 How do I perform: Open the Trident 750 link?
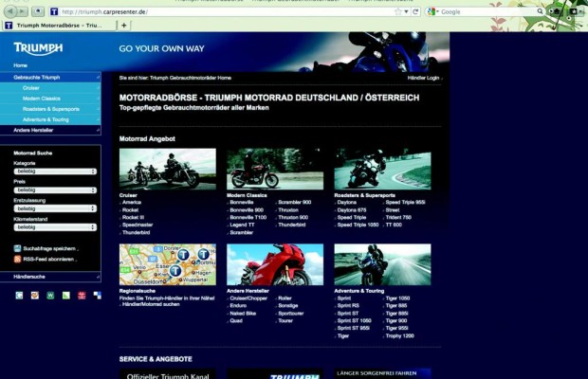398,217
